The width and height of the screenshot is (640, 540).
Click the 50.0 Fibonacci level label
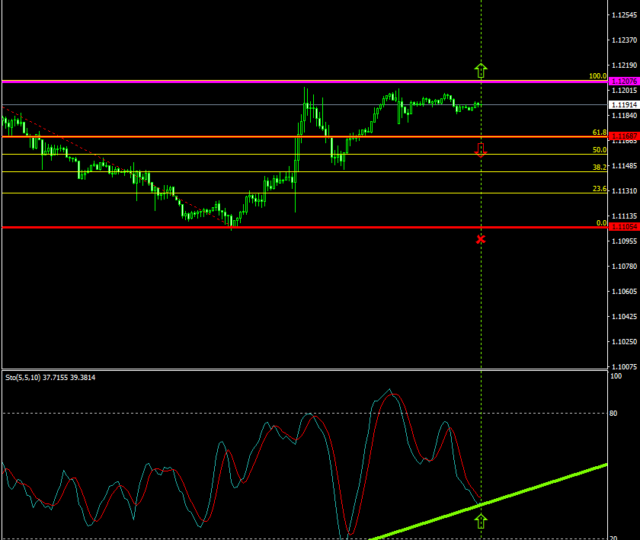[599, 150]
